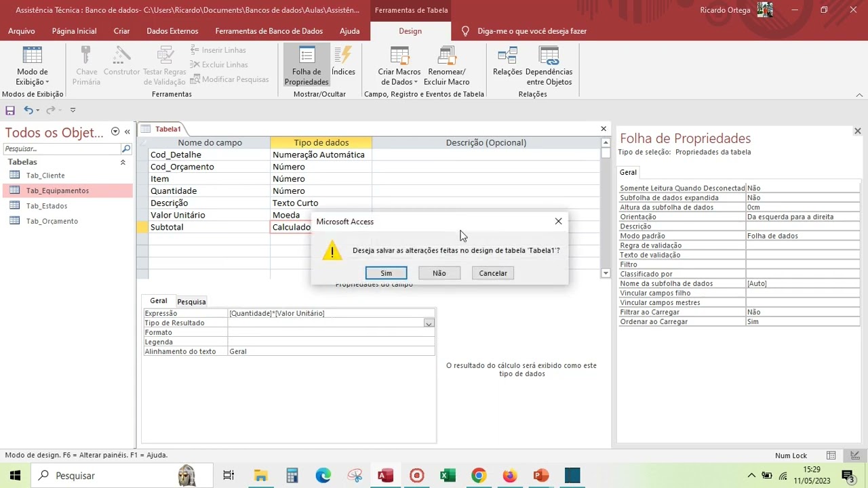The width and height of the screenshot is (868, 488).
Task: Open Access from the Windows taskbar
Action: tap(385, 476)
